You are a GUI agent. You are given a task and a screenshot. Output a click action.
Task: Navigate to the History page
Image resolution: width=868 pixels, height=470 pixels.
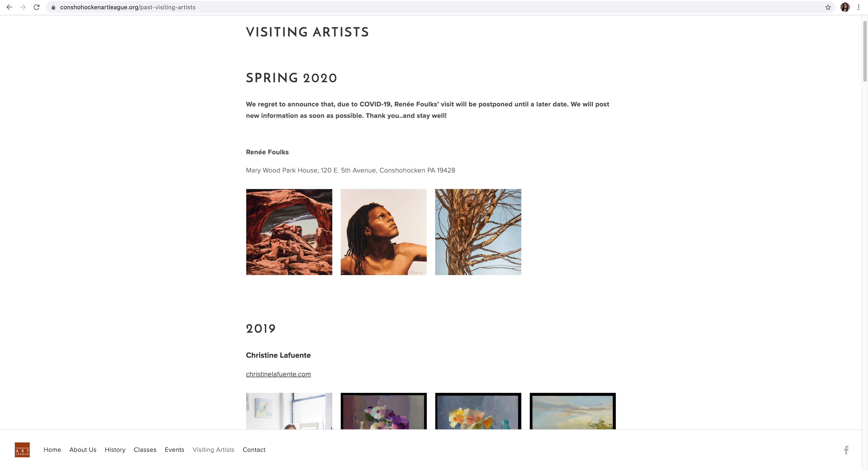pyautogui.click(x=115, y=450)
